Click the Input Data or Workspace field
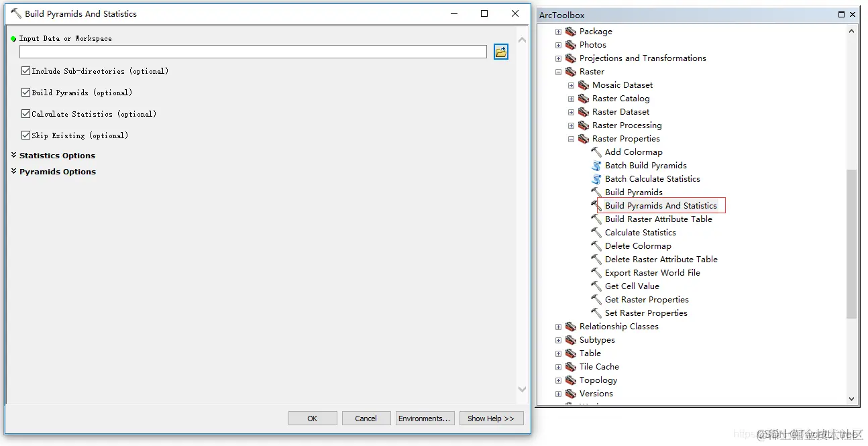The image size is (868, 446). pos(253,52)
